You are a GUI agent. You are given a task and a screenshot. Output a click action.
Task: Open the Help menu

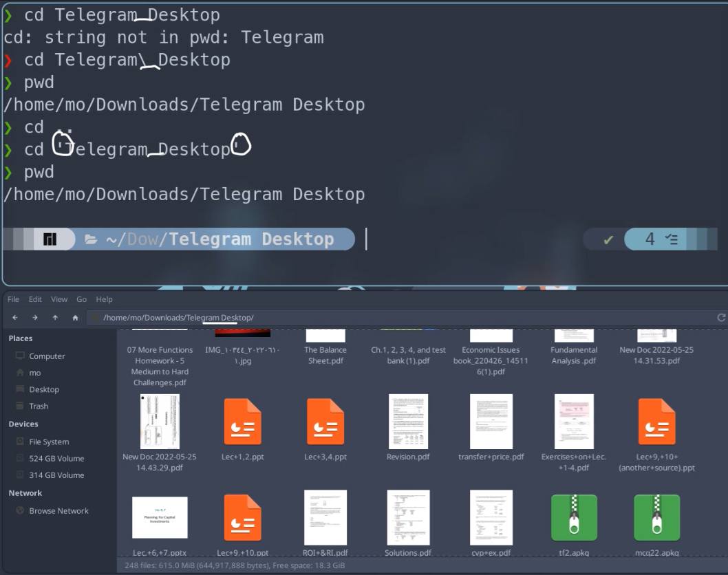coord(104,299)
